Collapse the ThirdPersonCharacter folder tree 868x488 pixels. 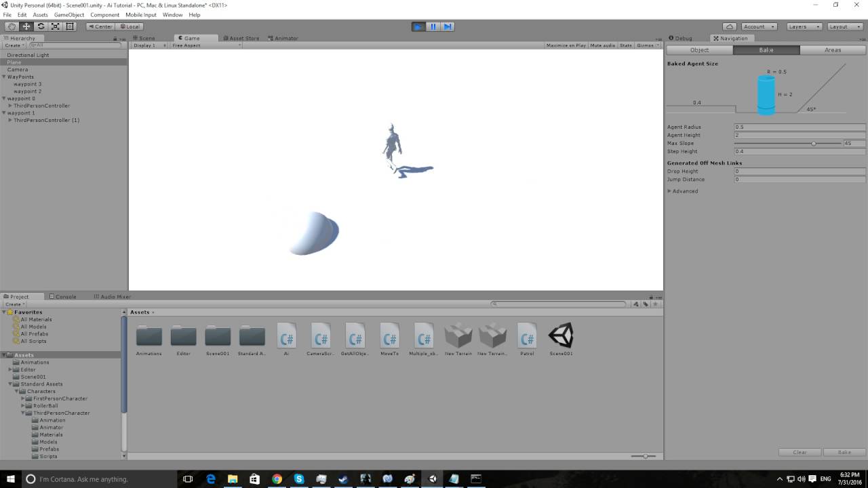point(22,413)
